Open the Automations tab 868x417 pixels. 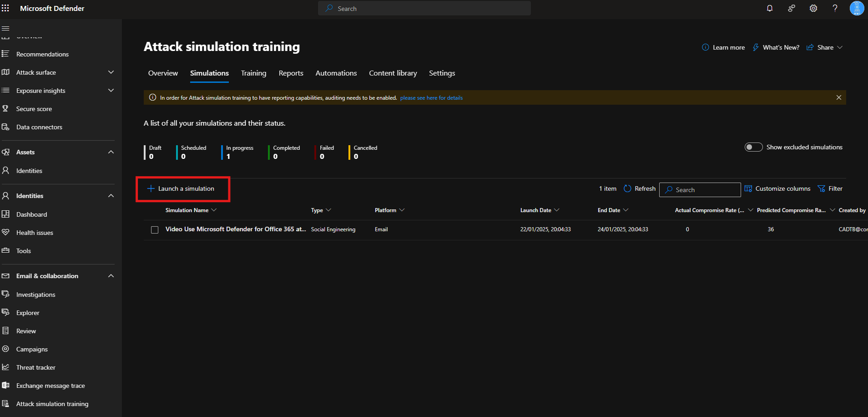336,73
